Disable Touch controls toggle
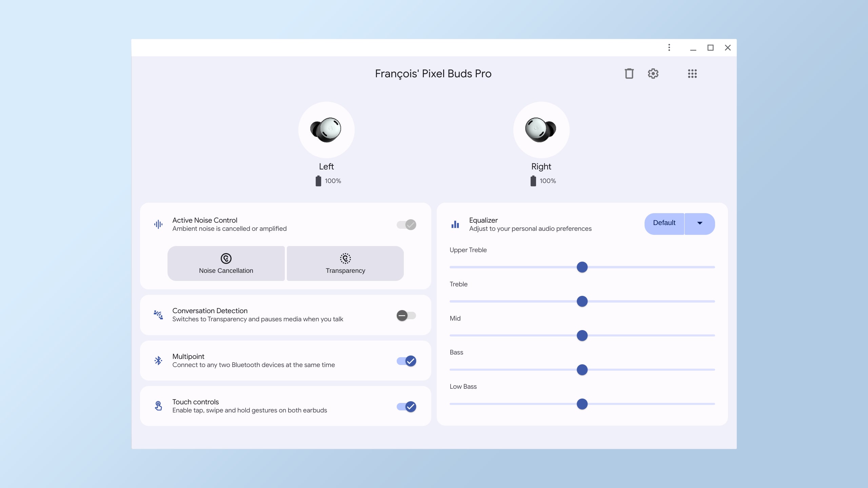868x488 pixels. 407,406
